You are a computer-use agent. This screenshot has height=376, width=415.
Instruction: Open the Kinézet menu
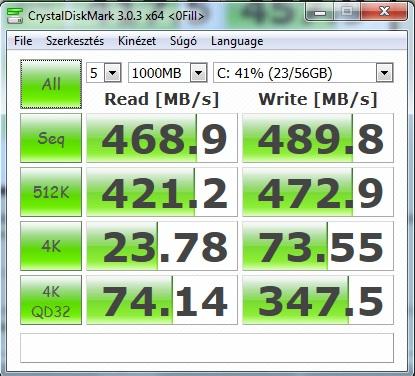[137, 41]
